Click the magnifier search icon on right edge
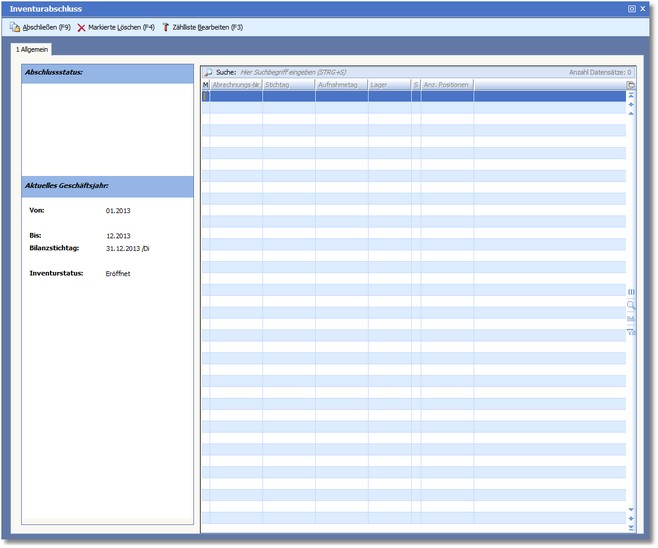Image resolution: width=658 pixels, height=548 pixels. 631,305
